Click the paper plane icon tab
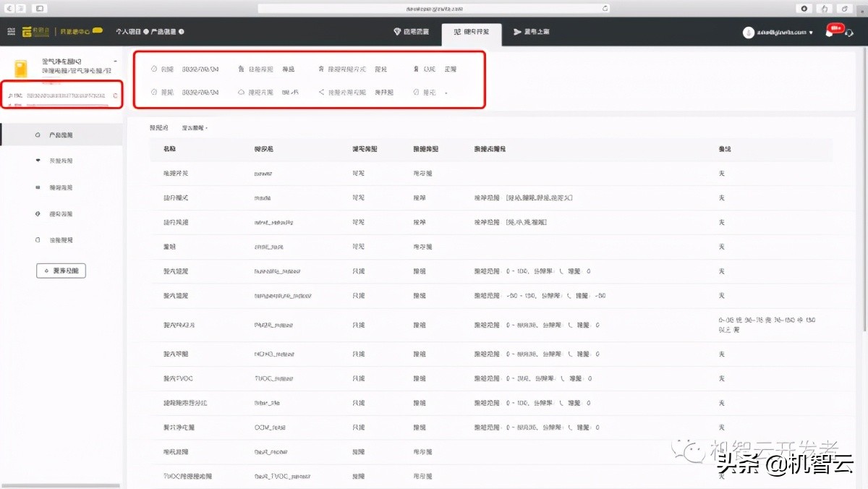 (x=517, y=32)
